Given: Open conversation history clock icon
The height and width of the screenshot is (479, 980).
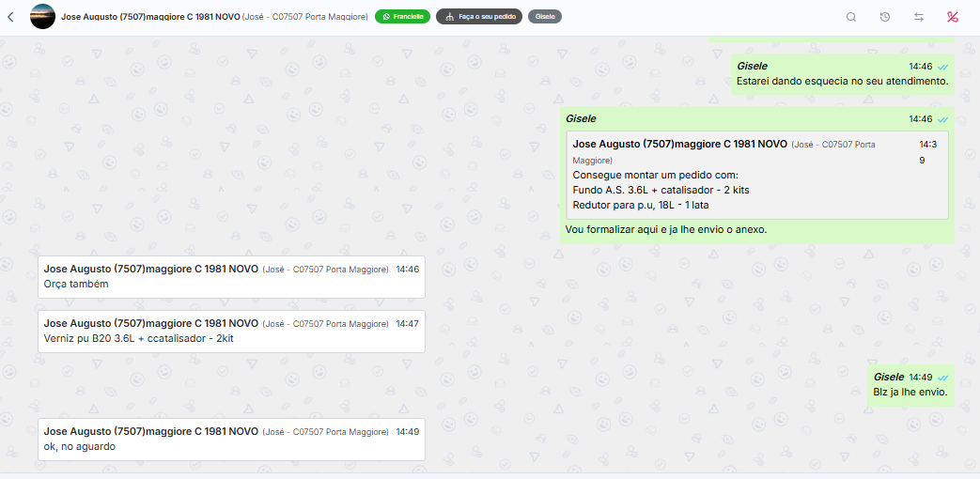Looking at the screenshot, I should [x=885, y=17].
